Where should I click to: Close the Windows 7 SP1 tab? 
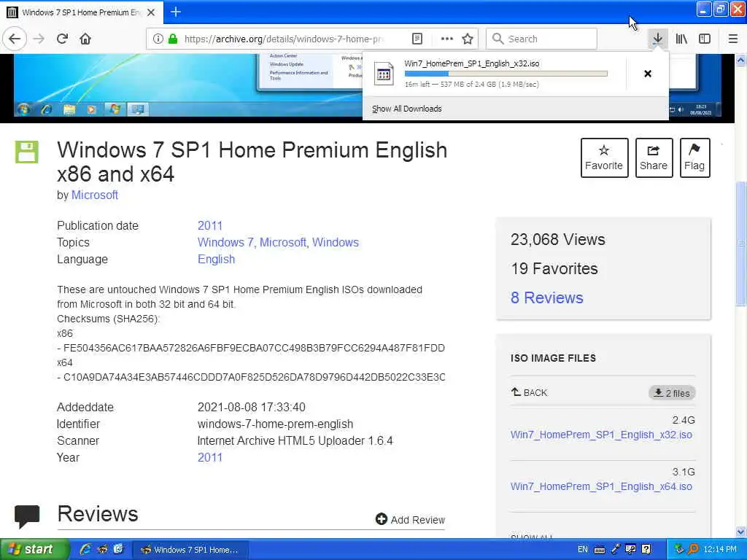point(151,12)
